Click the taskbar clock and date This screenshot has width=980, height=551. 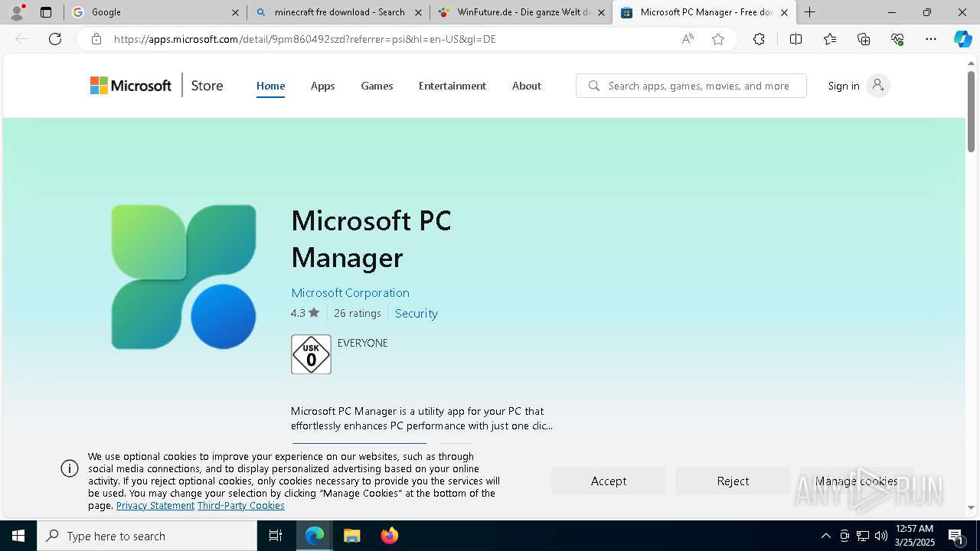915,536
